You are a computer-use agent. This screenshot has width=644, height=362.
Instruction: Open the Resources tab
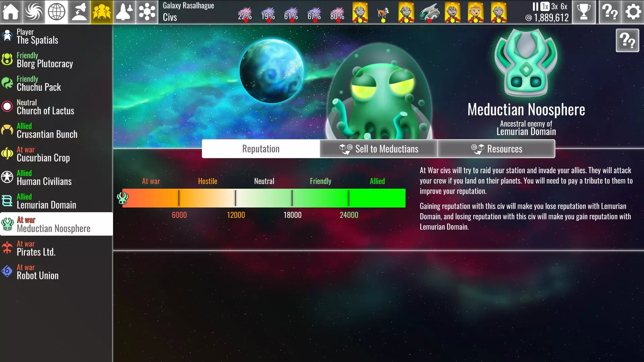[496, 149]
